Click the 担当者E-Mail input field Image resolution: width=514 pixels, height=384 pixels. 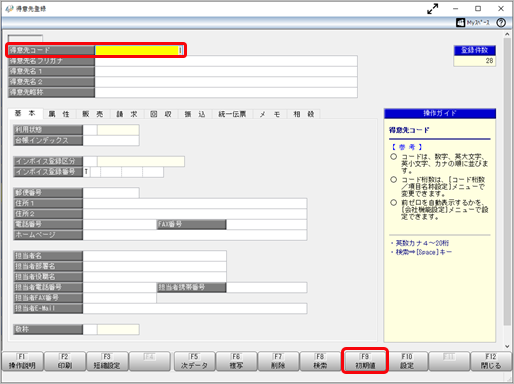click(195, 308)
